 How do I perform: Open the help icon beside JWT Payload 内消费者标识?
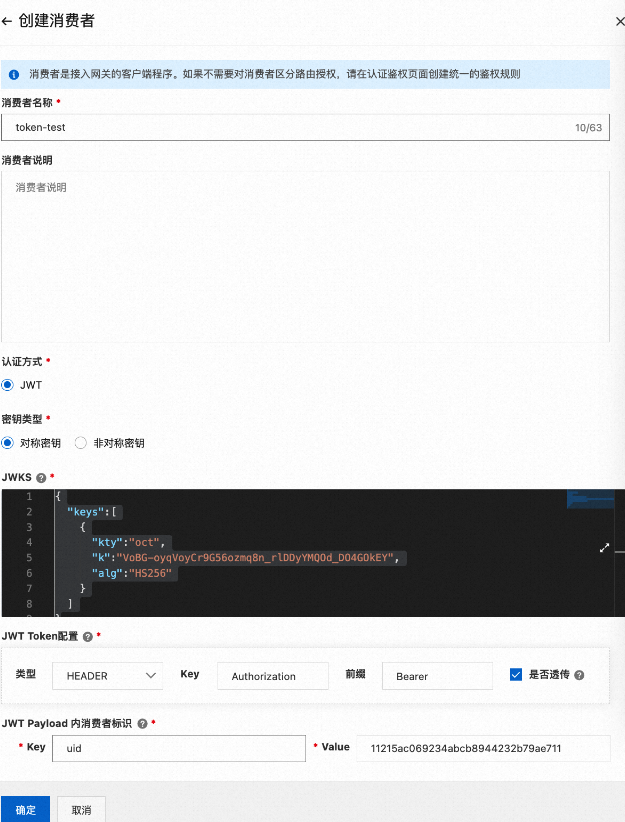(142, 724)
